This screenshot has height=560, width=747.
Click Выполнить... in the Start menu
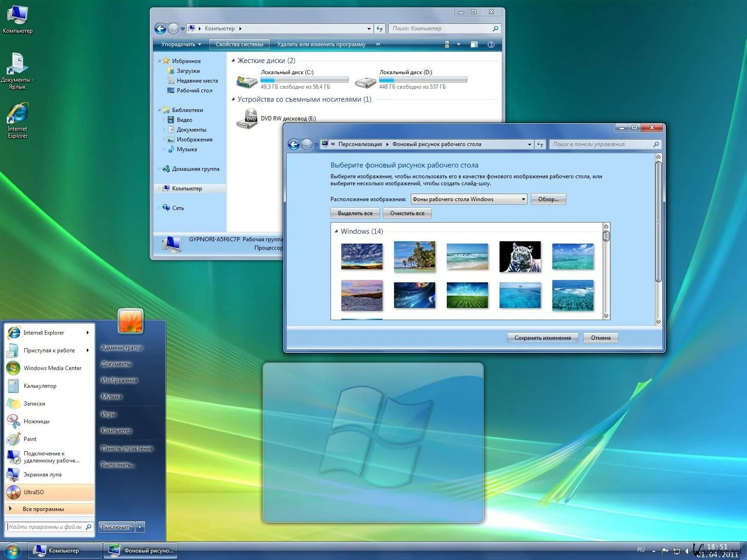pos(118,465)
